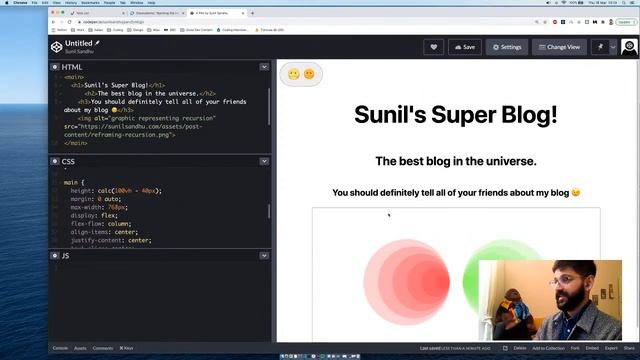Open the Window menu
Screen dimensions: 640x360
[137, 2]
